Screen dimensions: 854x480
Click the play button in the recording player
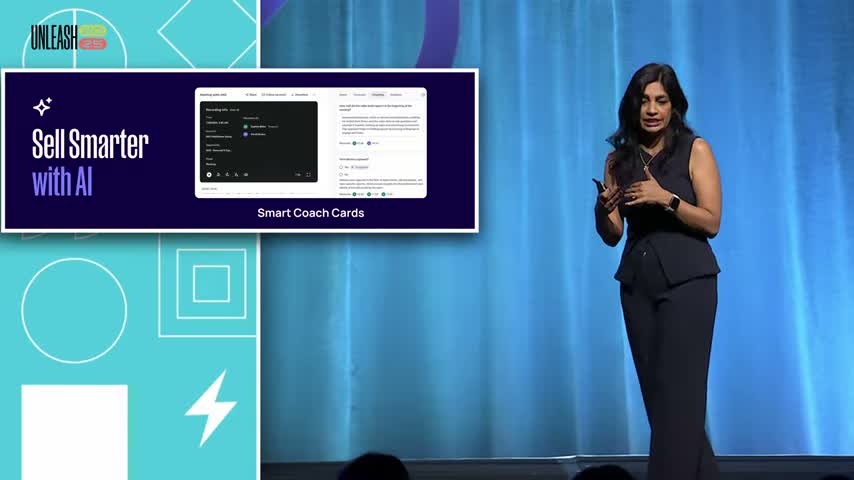209,175
